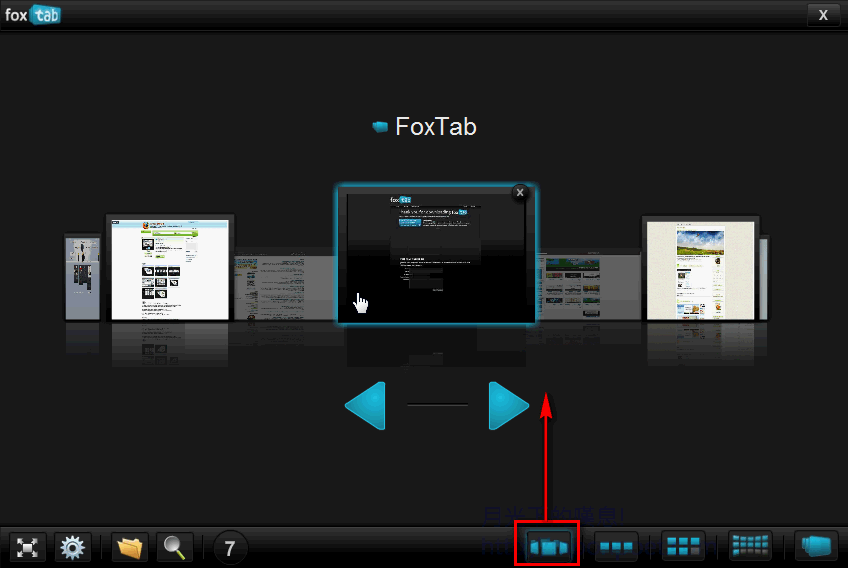Go to the next tab with right arrow

coord(508,405)
